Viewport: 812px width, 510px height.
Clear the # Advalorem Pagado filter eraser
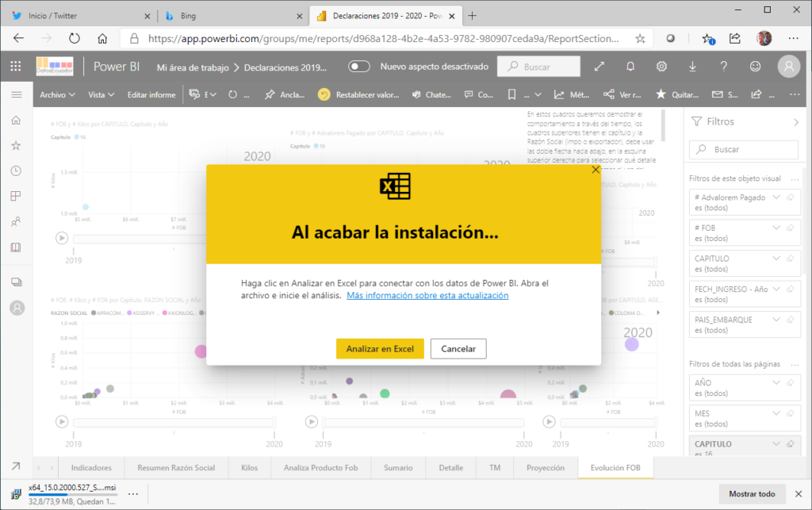point(791,197)
